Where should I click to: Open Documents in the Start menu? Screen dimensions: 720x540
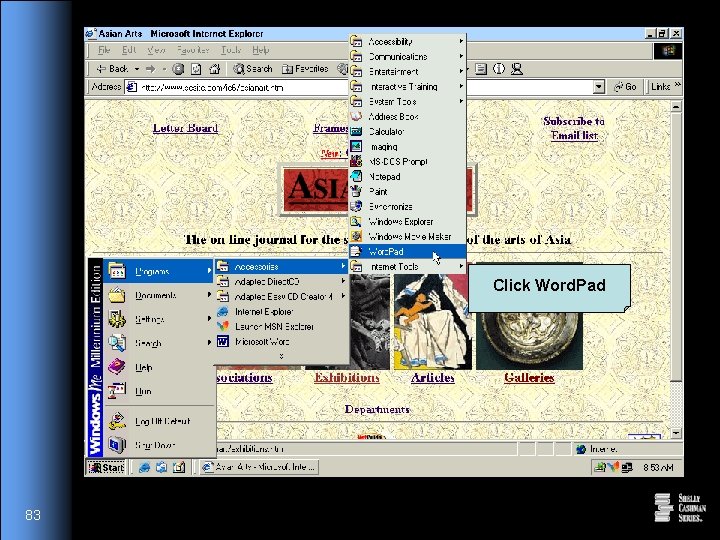pos(159,295)
